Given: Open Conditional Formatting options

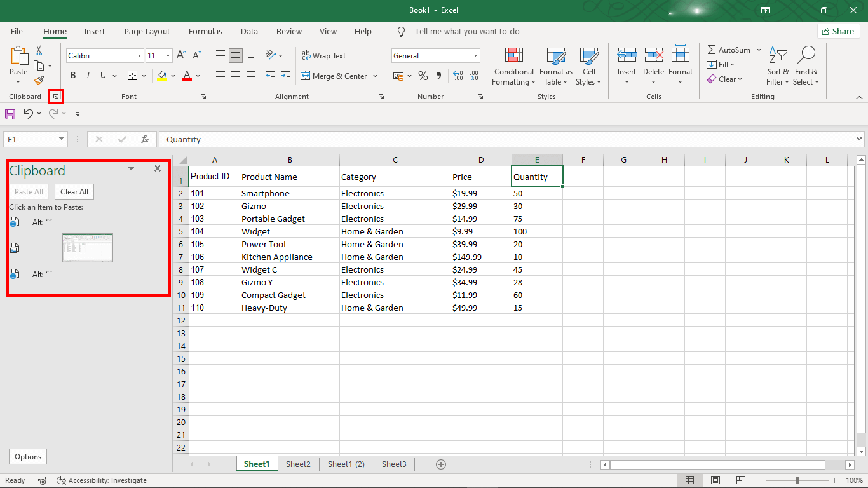Looking at the screenshot, I should click(x=513, y=66).
